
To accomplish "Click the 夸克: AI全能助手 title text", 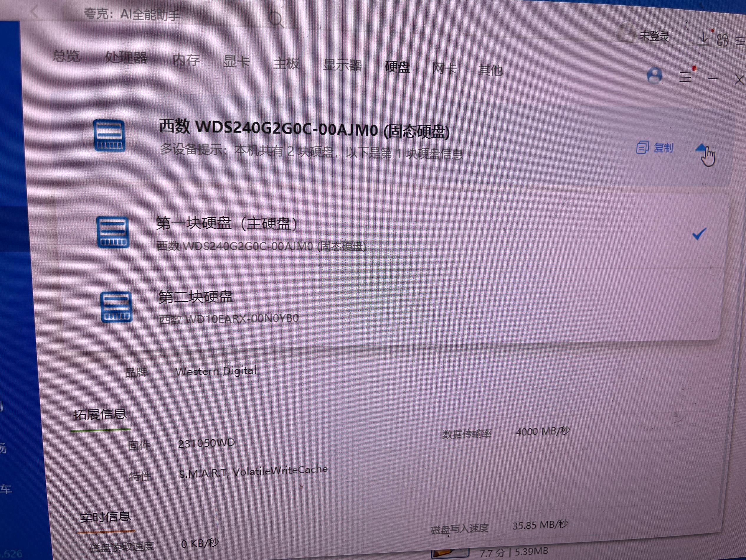I will (x=131, y=15).
